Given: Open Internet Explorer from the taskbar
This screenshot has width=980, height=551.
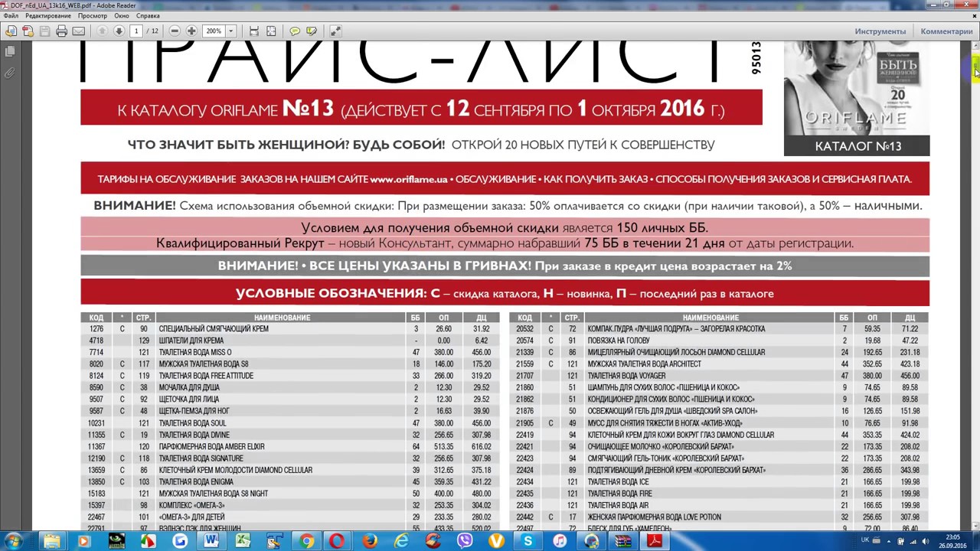Looking at the screenshot, I should [x=401, y=541].
